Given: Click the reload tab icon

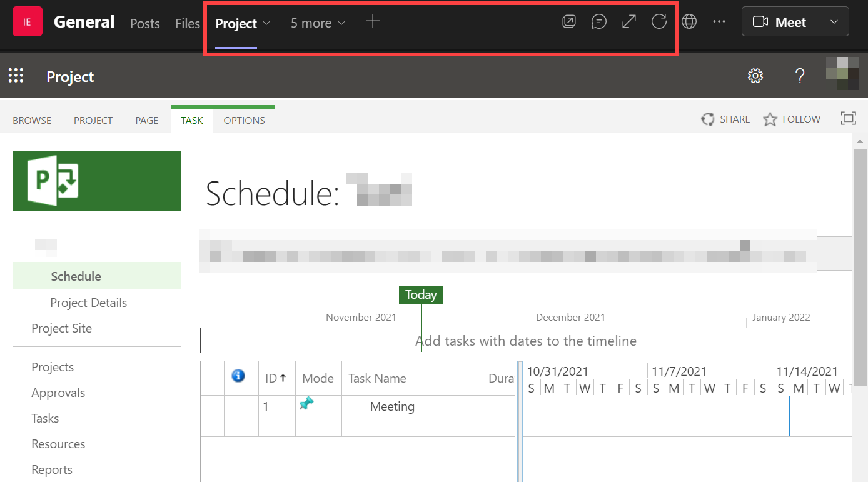Looking at the screenshot, I should point(659,22).
